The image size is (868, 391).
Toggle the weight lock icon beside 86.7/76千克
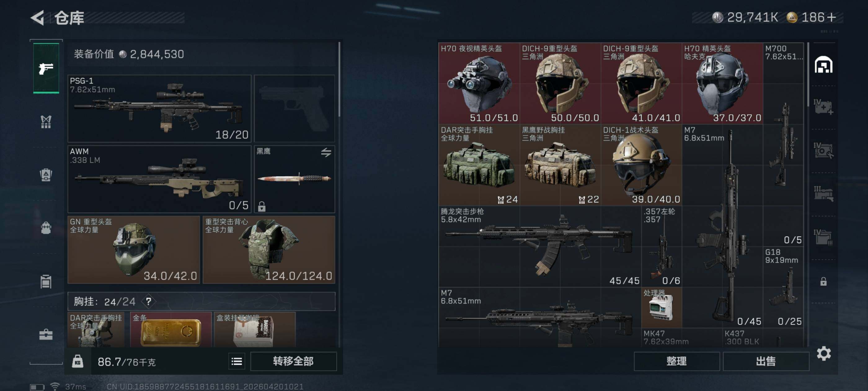click(x=77, y=361)
